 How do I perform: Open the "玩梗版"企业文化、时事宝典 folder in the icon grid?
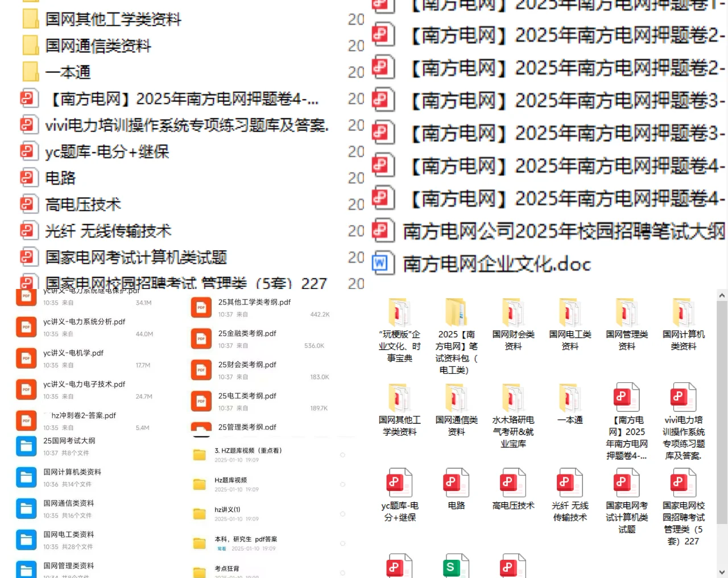point(400,331)
